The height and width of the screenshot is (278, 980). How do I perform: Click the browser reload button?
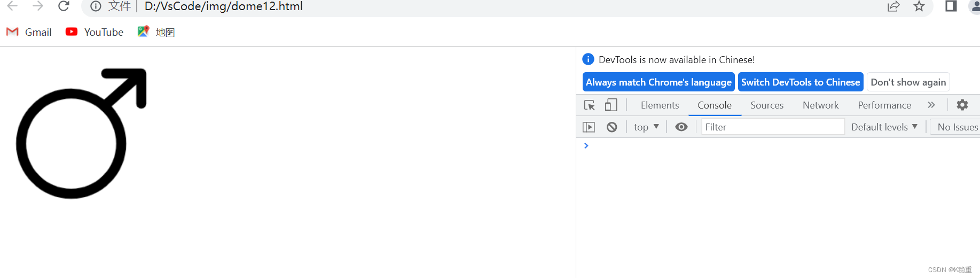tap(64, 6)
